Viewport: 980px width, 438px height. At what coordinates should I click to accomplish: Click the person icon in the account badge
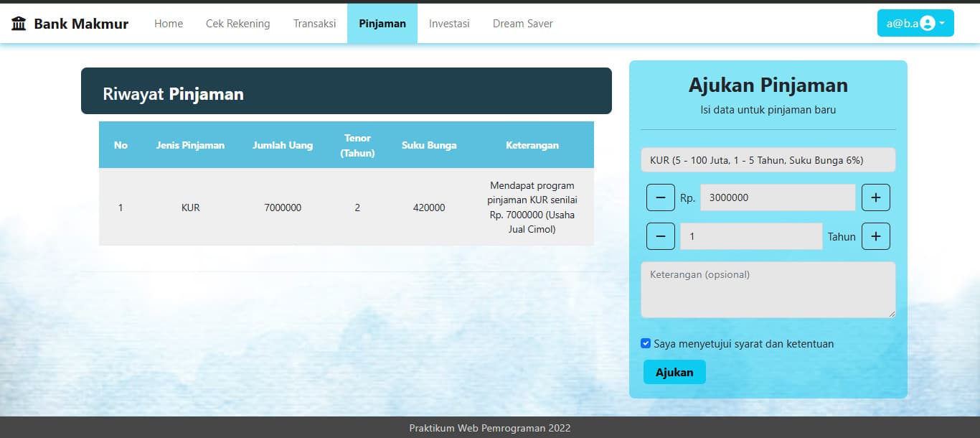[928, 22]
